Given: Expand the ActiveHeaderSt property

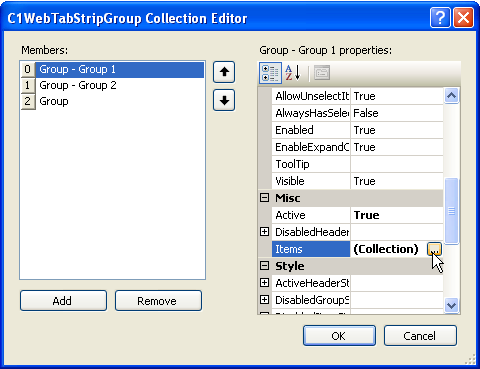Looking at the screenshot, I should point(264,283).
